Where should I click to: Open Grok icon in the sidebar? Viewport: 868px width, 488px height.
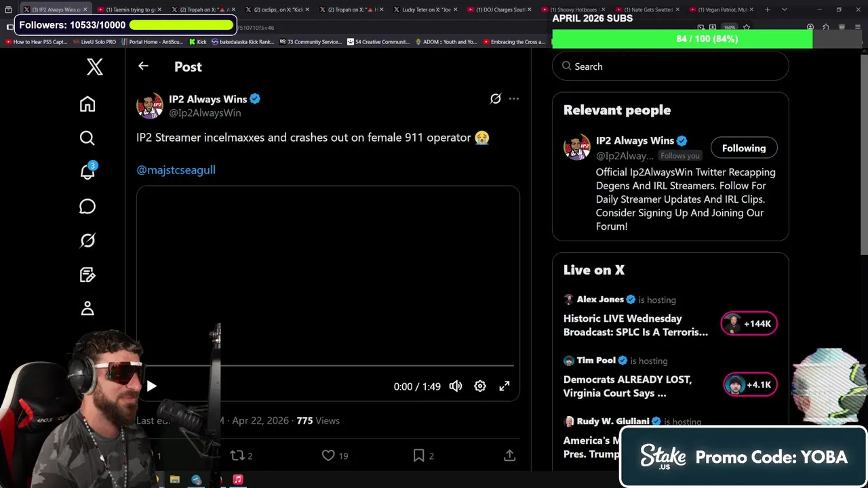click(x=87, y=241)
